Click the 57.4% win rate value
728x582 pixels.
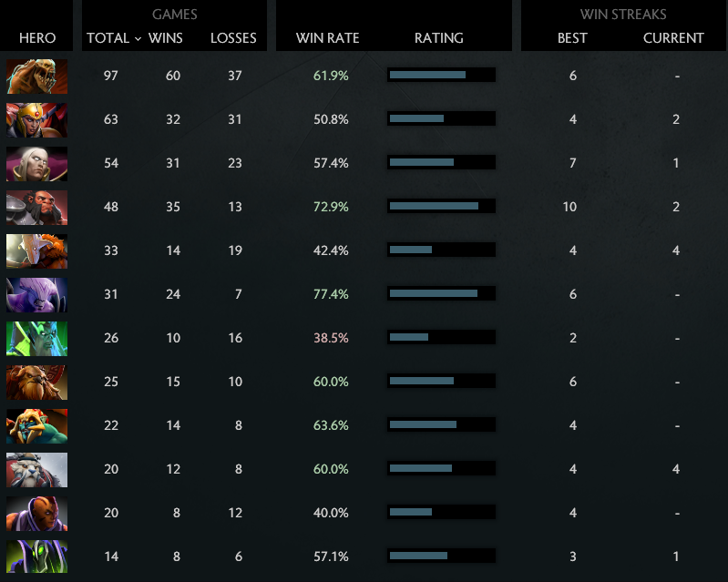331,163
